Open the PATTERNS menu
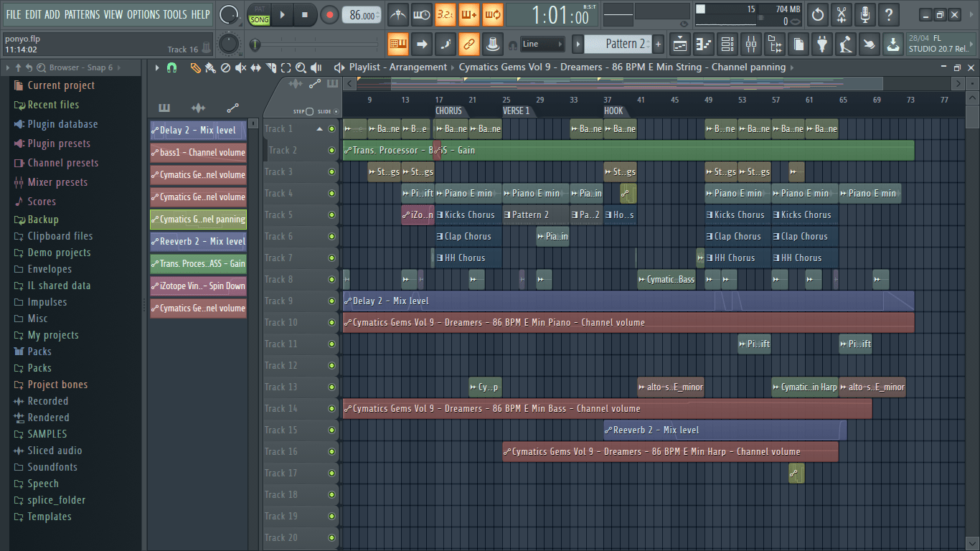The height and width of the screenshot is (551, 980). click(82, 14)
